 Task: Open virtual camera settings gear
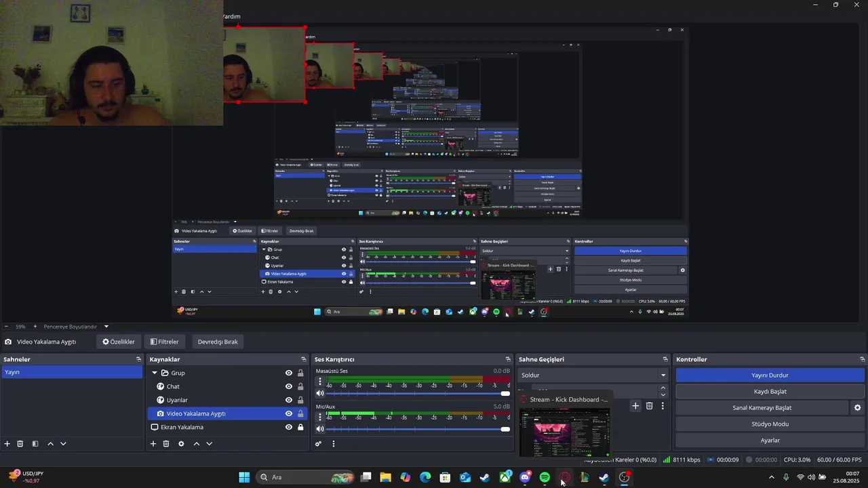click(857, 408)
